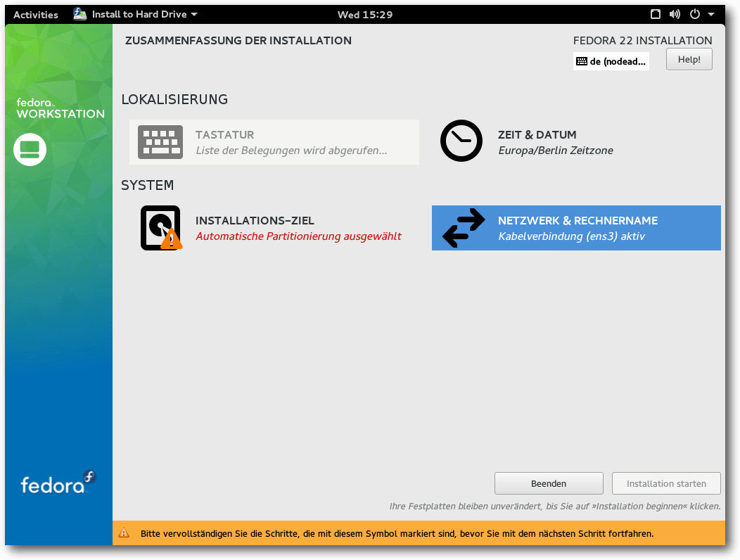Expand the Install to Hard Drive app menu
The width and height of the screenshot is (740, 560).
coord(136,14)
